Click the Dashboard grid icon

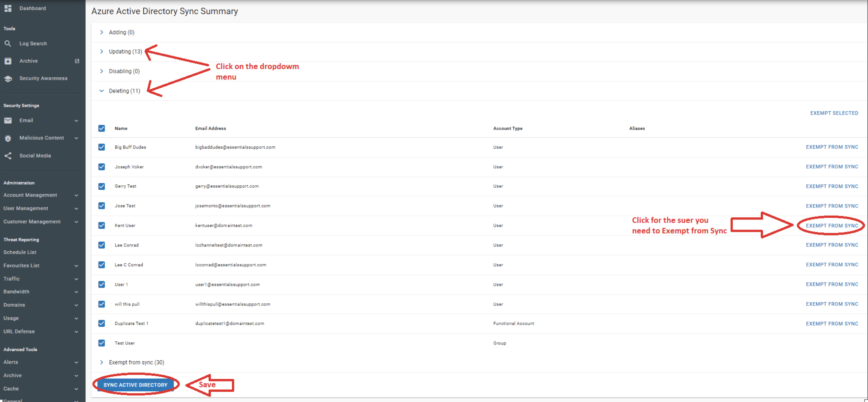click(x=8, y=8)
